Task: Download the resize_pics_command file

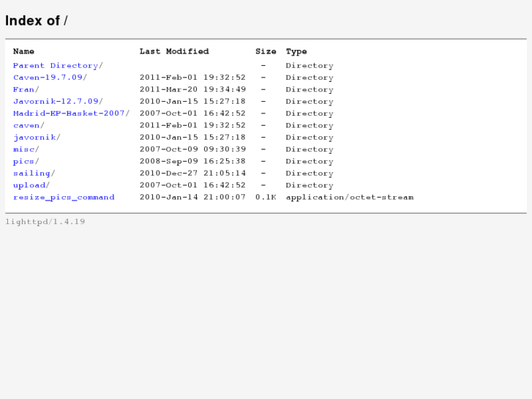Action: click(x=64, y=197)
